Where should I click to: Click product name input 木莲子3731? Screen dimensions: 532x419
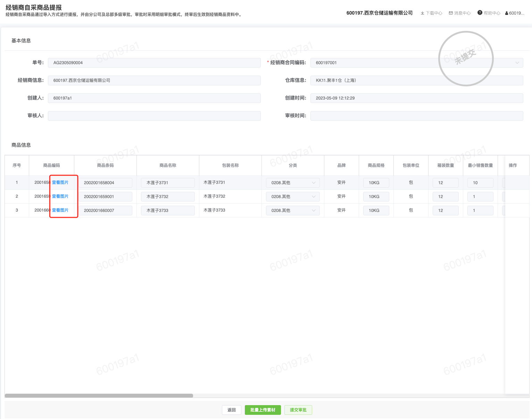pyautogui.click(x=168, y=183)
